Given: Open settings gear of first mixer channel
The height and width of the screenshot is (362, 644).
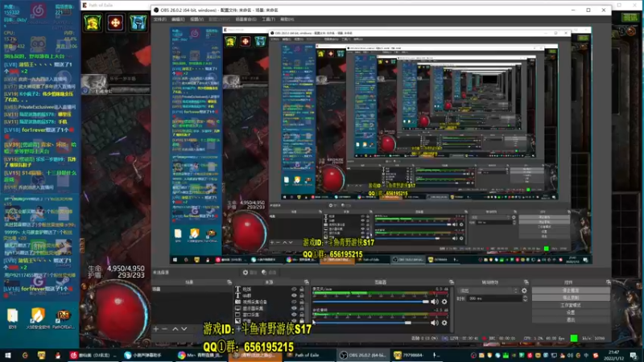Looking at the screenshot, I should point(444,302).
